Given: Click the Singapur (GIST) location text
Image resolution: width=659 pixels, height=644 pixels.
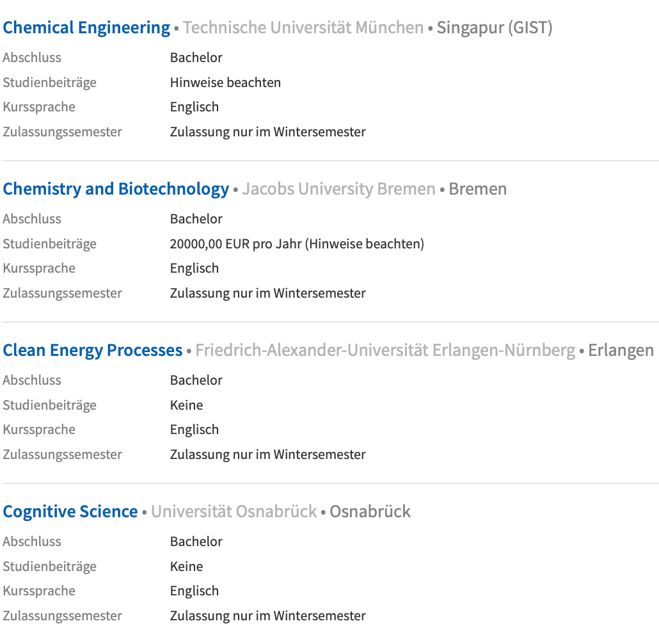Looking at the screenshot, I should click(x=495, y=28).
